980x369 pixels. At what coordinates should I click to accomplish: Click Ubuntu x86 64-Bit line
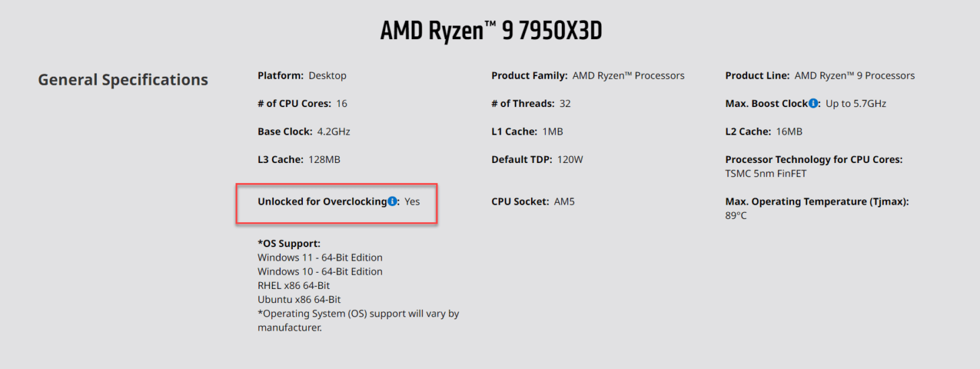(299, 300)
